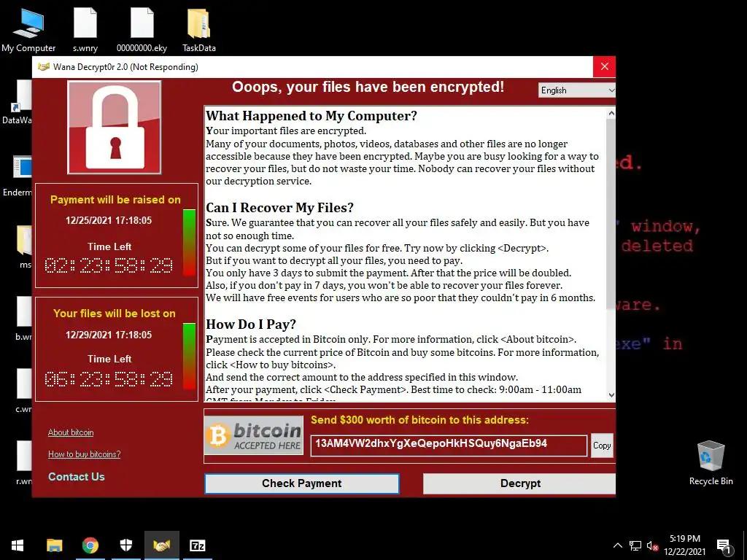The width and height of the screenshot is (747, 560).
Task: Copy the bitcoin address
Action: (602, 446)
